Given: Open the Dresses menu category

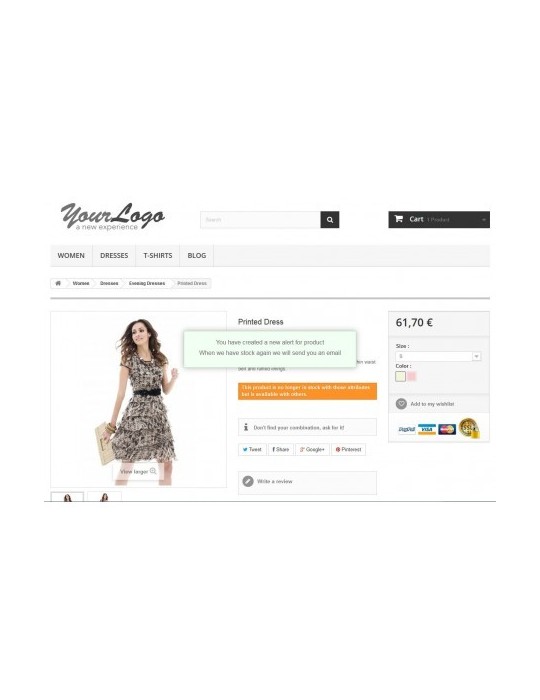Looking at the screenshot, I should pos(114,256).
